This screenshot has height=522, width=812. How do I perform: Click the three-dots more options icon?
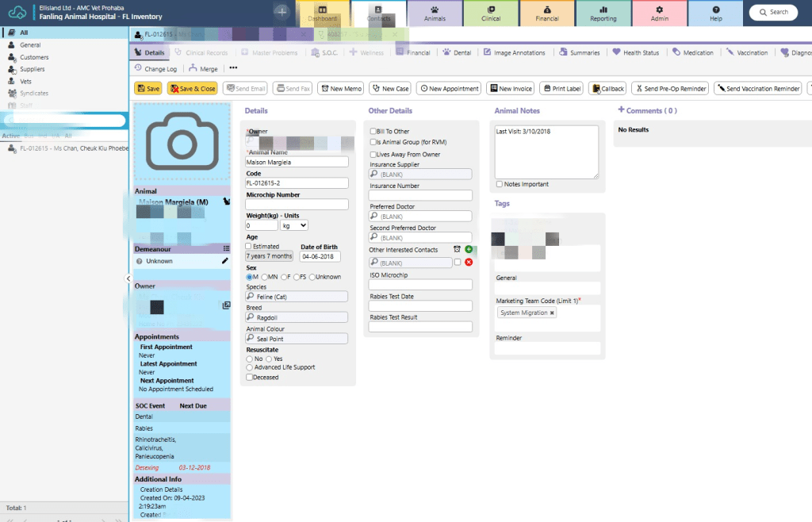point(233,69)
